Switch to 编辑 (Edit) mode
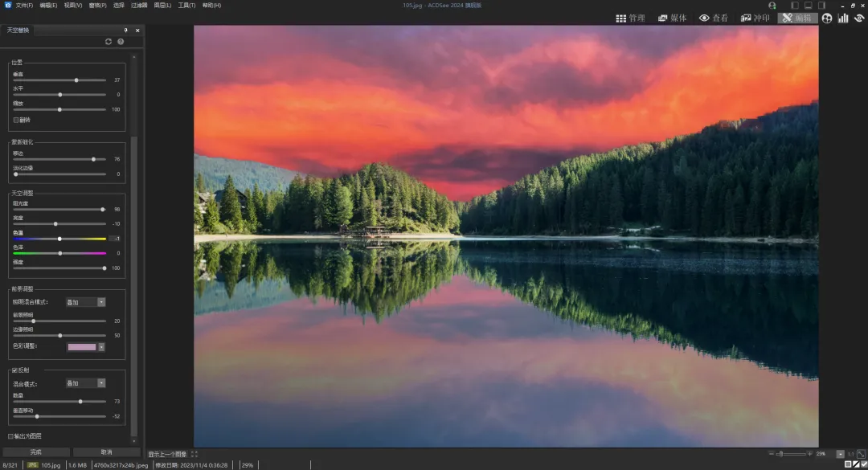868x470 pixels. coord(797,18)
